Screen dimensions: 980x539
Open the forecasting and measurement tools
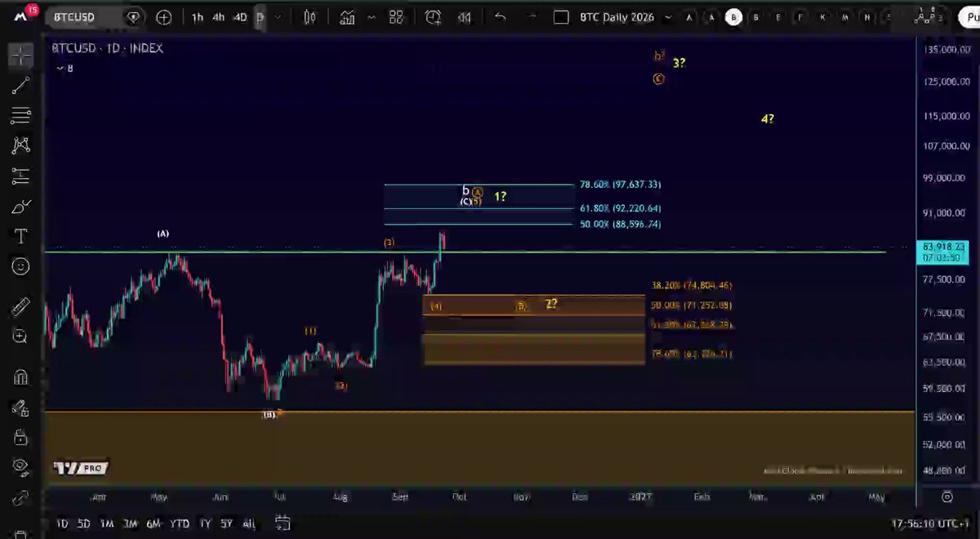click(x=21, y=176)
